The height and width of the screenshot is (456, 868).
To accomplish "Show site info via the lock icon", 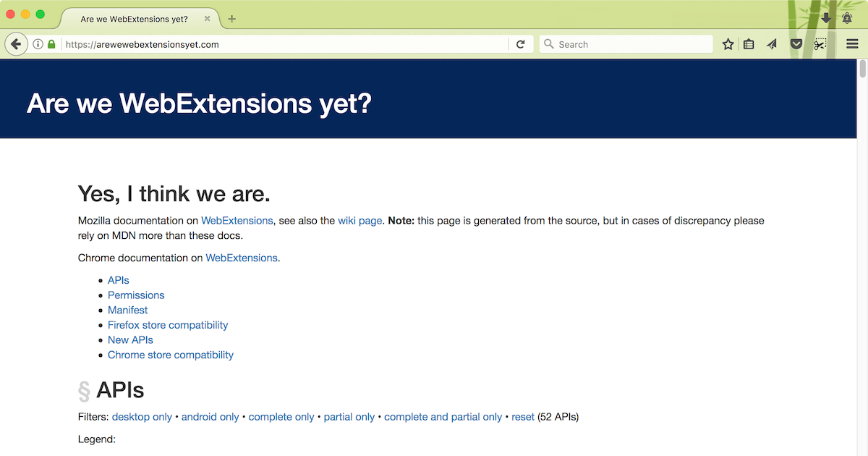I will 51,44.
